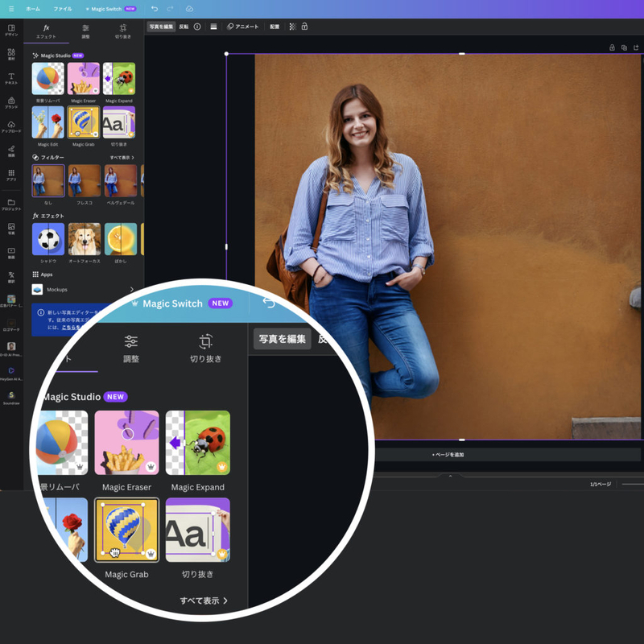Select the Magic Edit rose tile
The width and height of the screenshot is (644, 644).
click(x=48, y=122)
